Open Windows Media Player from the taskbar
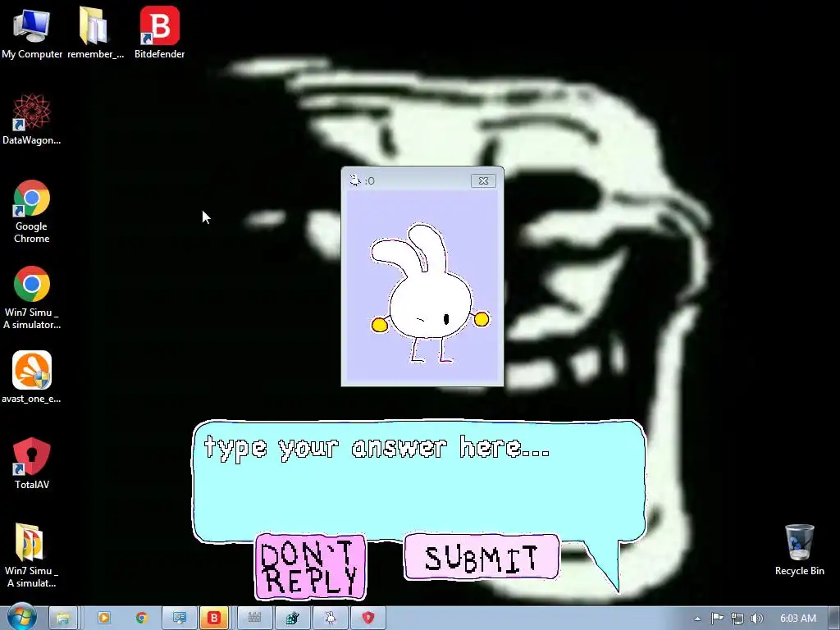 coord(104,619)
